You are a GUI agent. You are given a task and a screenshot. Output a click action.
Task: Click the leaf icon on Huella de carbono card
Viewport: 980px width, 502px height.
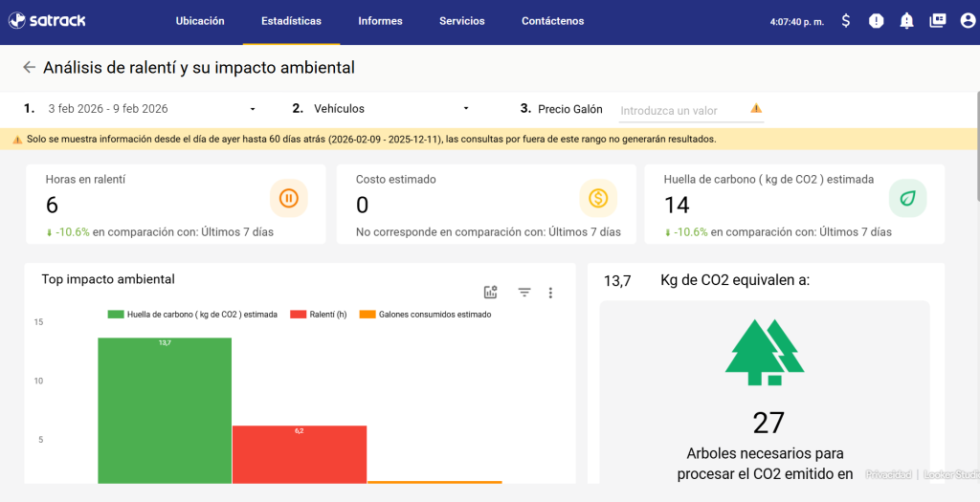point(907,199)
